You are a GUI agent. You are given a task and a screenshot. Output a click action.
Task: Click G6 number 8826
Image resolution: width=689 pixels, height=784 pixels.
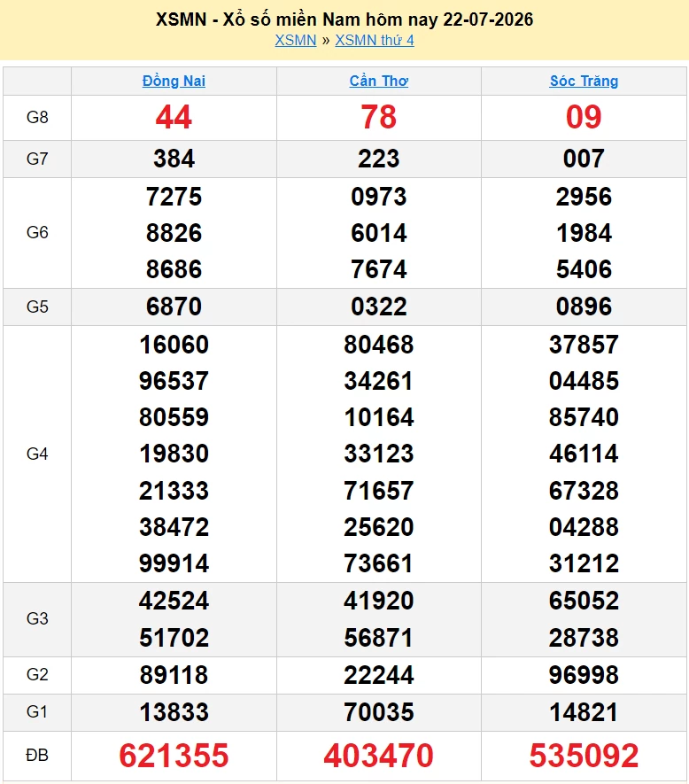coord(174,233)
